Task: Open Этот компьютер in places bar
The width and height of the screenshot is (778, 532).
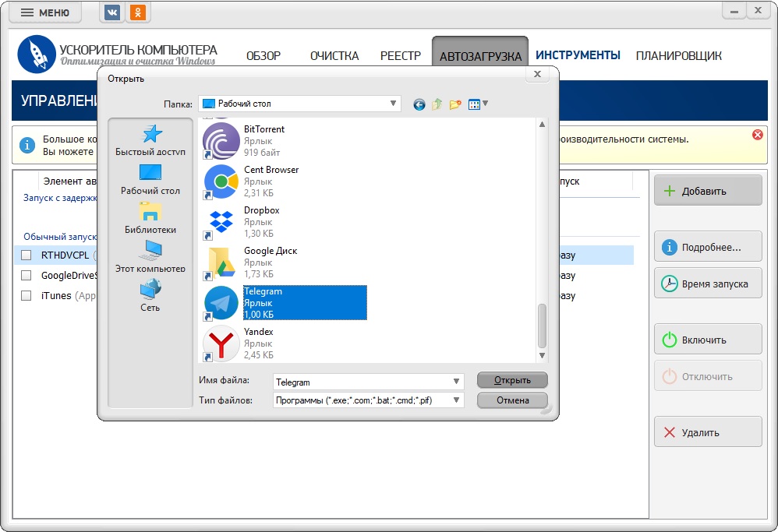Action: 150,257
